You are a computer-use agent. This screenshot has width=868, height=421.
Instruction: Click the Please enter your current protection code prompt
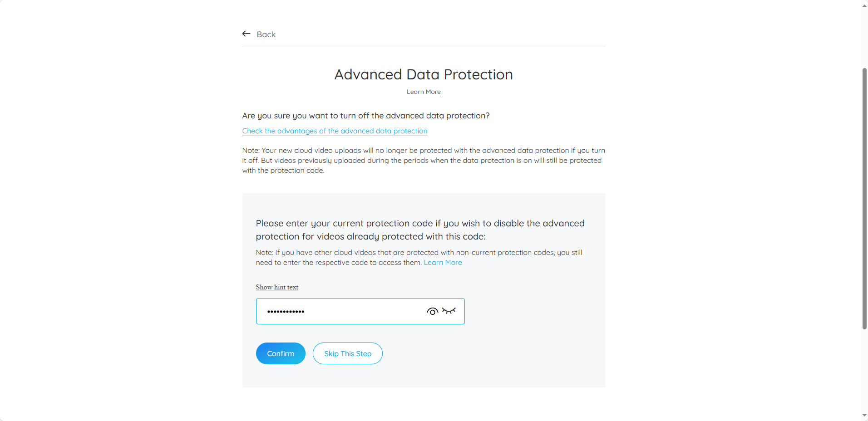click(x=420, y=230)
